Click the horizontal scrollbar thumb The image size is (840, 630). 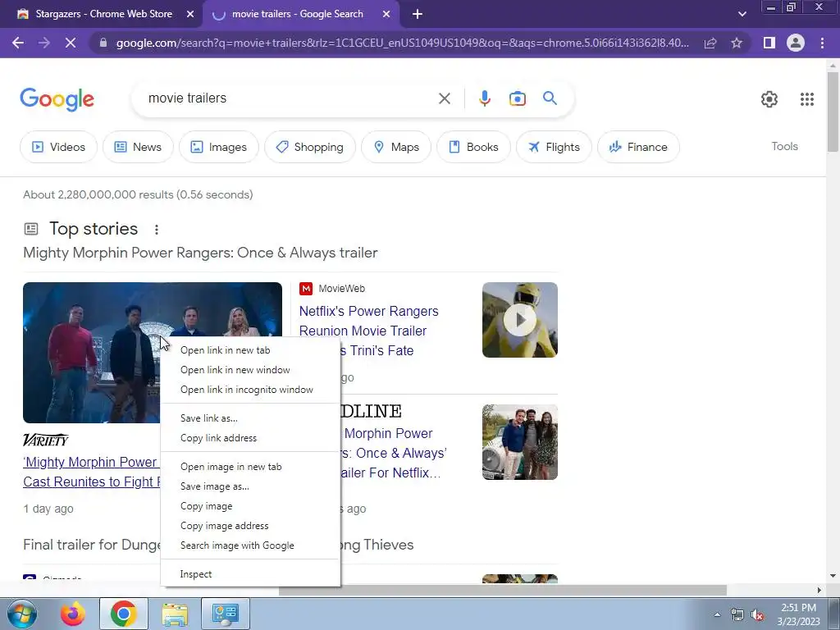502,591
